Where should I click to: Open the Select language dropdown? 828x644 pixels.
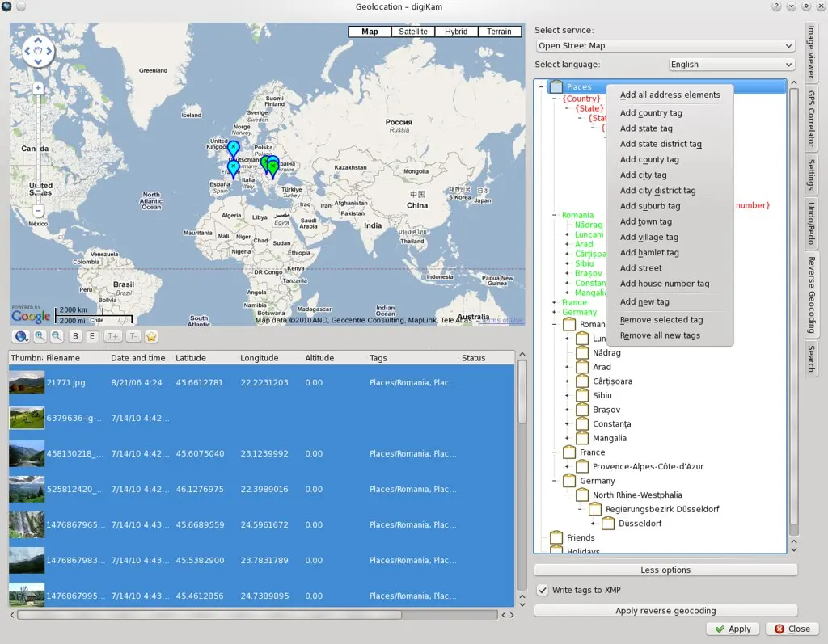click(x=731, y=65)
